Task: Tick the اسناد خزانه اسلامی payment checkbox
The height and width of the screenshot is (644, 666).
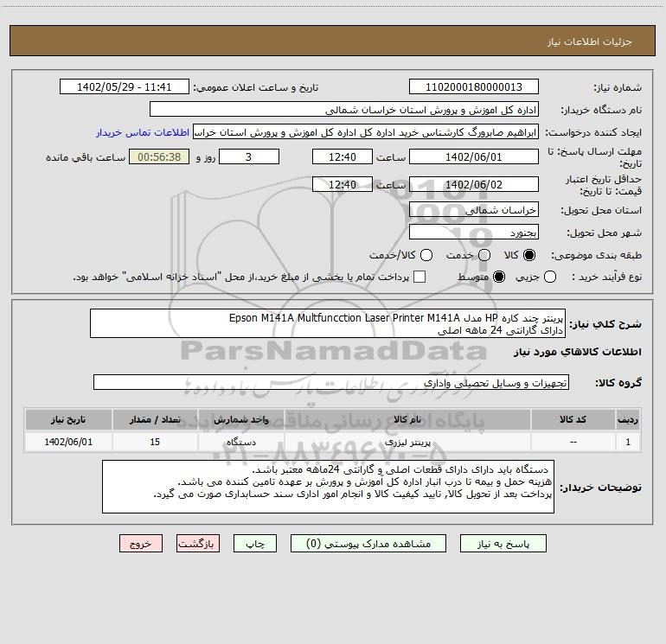Action: point(419,277)
